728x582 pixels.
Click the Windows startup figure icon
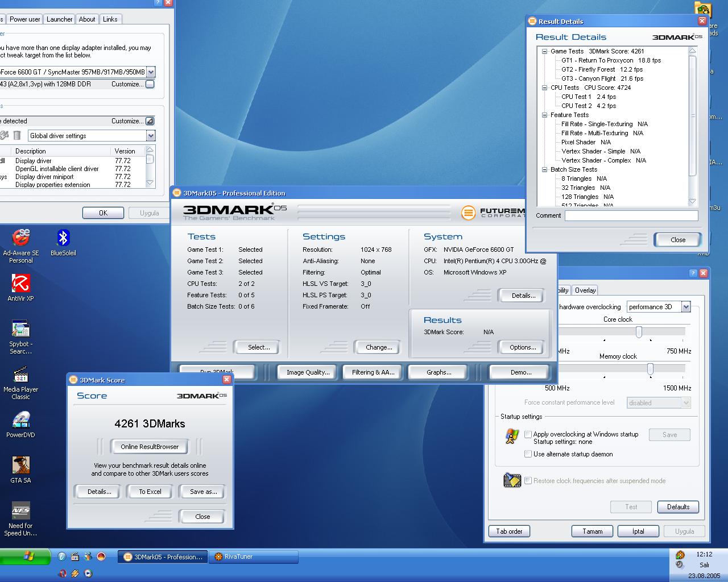tap(512, 436)
